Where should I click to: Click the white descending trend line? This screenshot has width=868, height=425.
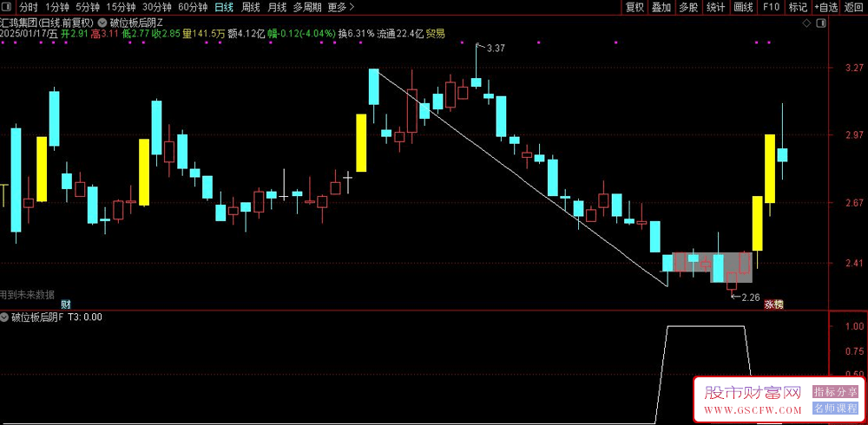pos(522,178)
